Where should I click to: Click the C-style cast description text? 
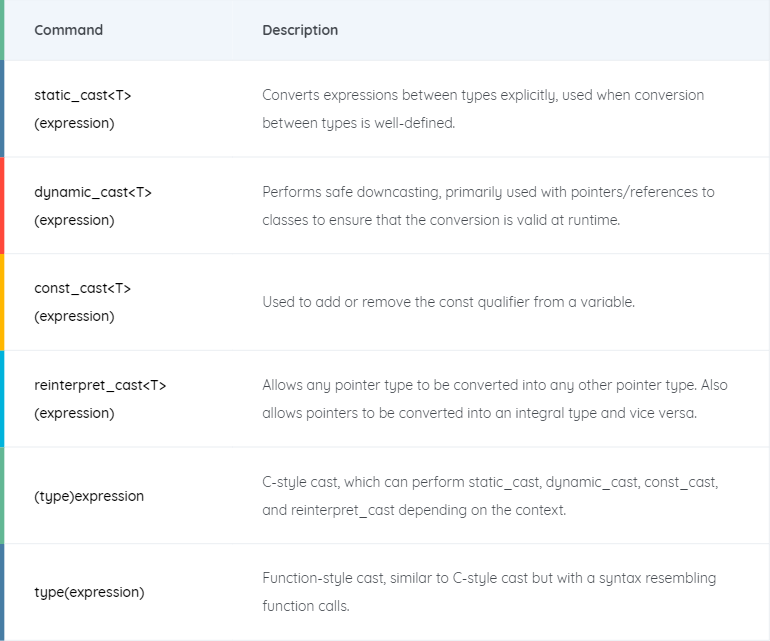tap(490, 496)
